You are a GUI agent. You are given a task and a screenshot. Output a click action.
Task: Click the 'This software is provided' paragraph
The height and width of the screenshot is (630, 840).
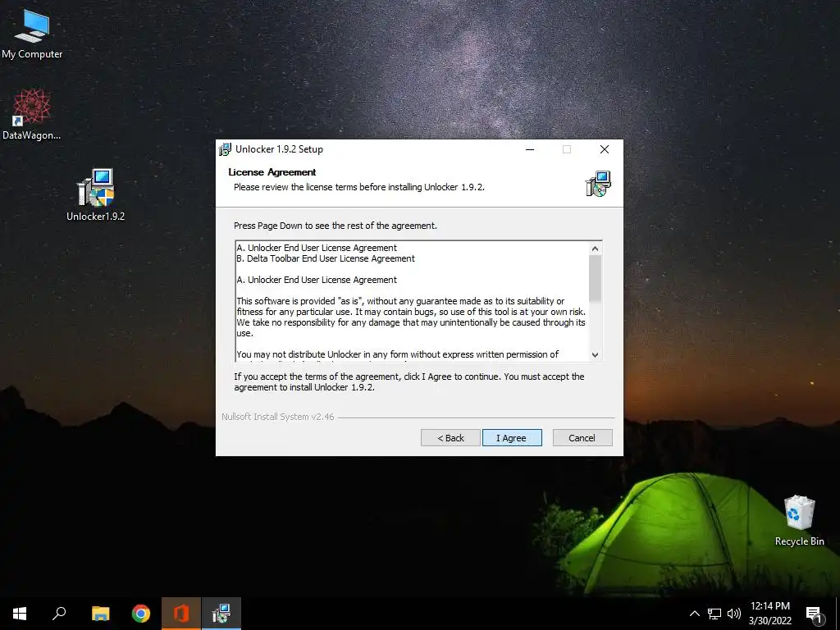(411, 317)
